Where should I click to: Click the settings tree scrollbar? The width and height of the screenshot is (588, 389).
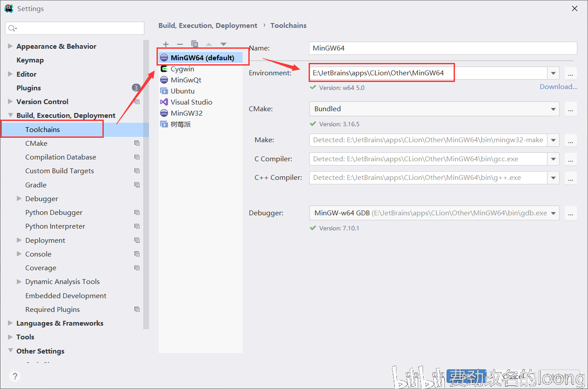[146, 184]
